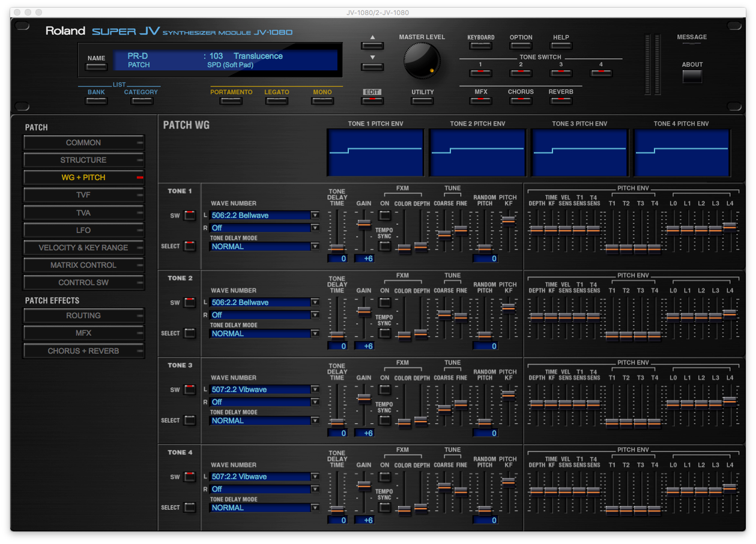Toggle Tone Switch 4
This screenshot has height=544, width=756.
[x=601, y=73]
